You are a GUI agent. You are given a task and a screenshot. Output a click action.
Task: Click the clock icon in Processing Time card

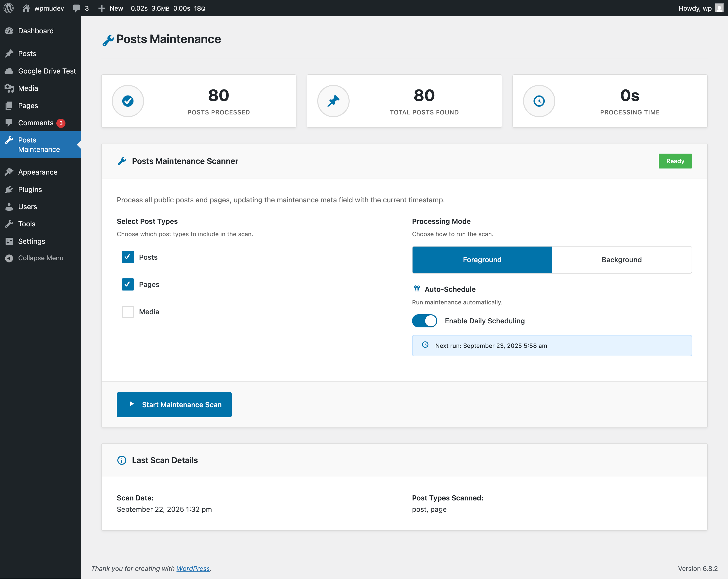pos(539,101)
